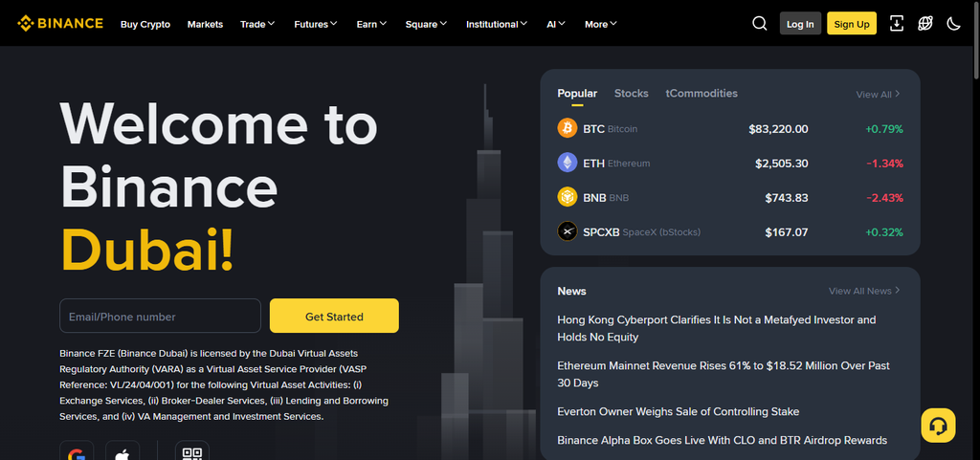The image size is (980, 460).
Task: Click the Binance logo
Action: pos(60,24)
